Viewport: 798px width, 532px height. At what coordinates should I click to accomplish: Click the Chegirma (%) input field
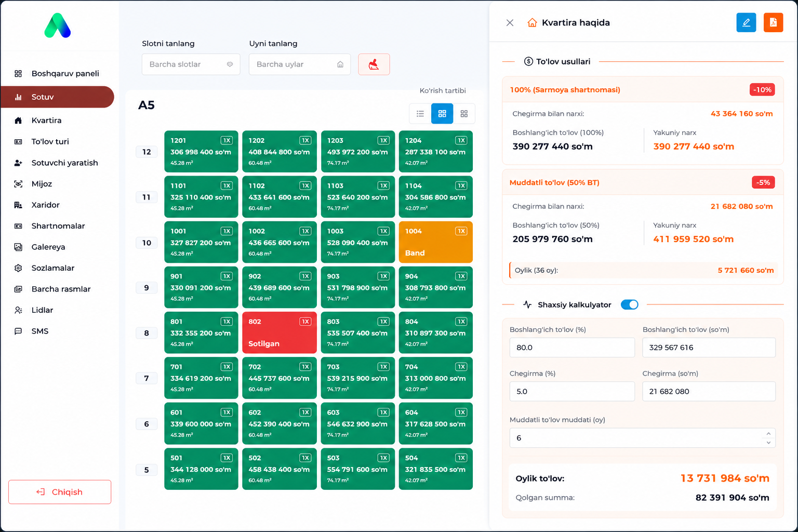pos(572,391)
